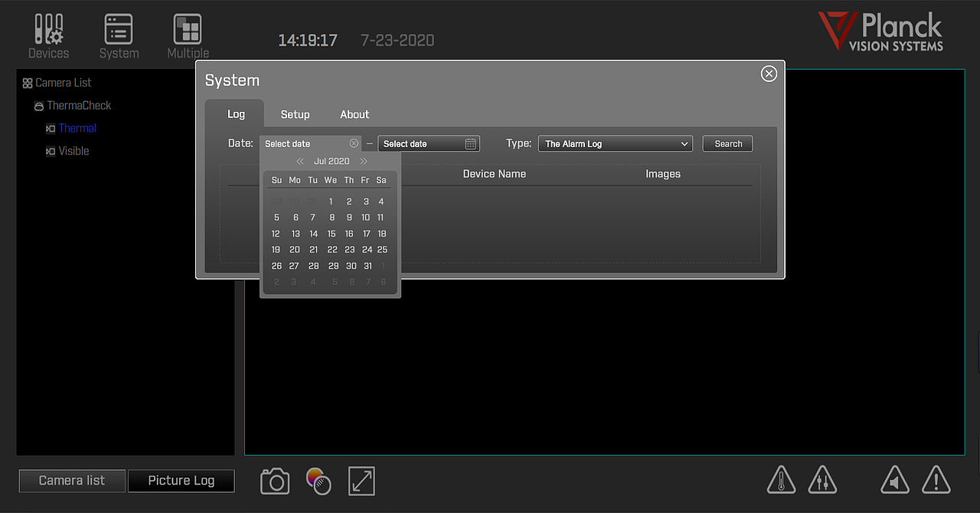
Task: Click the settings alarm warning icon
Action: (822, 480)
